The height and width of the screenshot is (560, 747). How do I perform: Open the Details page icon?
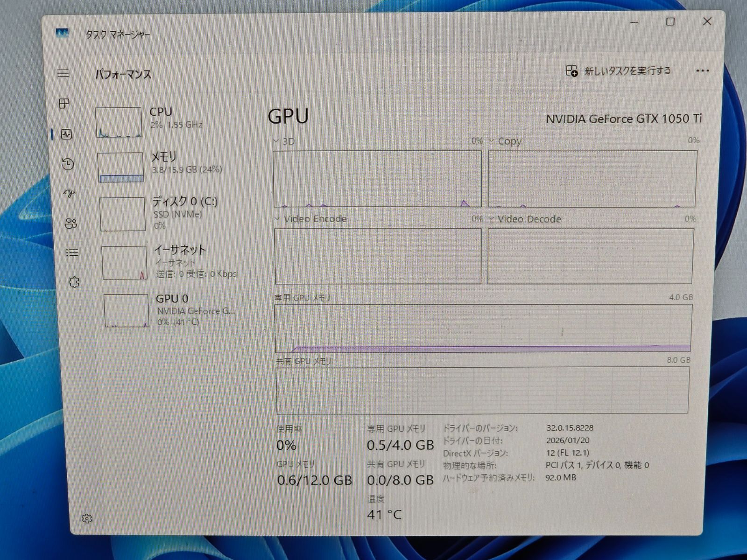click(72, 253)
